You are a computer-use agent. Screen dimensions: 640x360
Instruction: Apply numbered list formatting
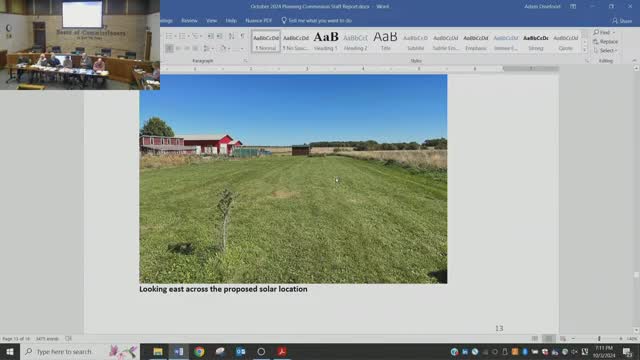click(x=182, y=36)
